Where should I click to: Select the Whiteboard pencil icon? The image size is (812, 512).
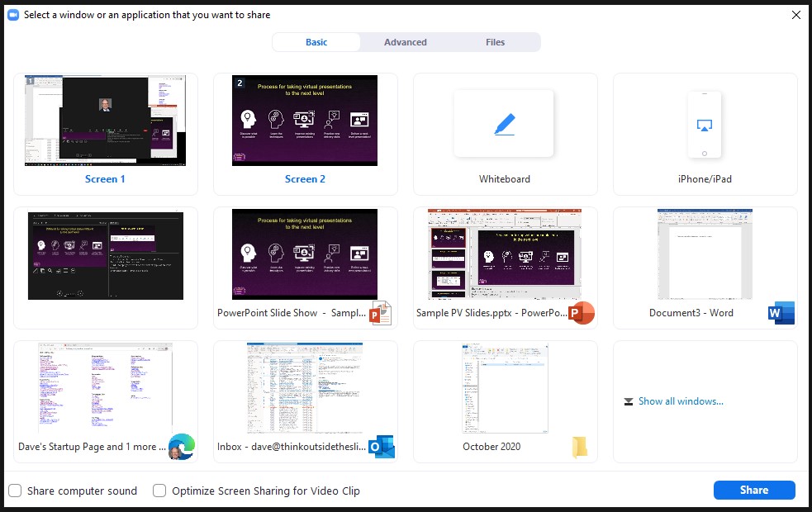pyautogui.click(x=504, y=125)
